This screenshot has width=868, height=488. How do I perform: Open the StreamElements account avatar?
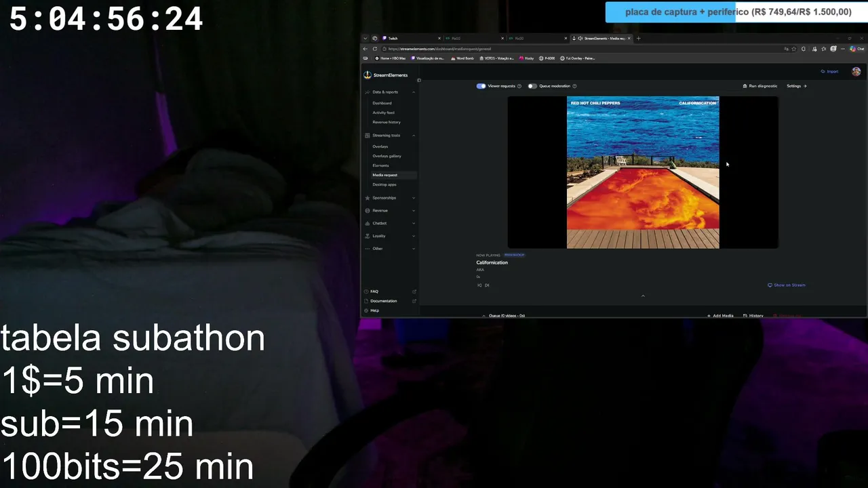856,71
